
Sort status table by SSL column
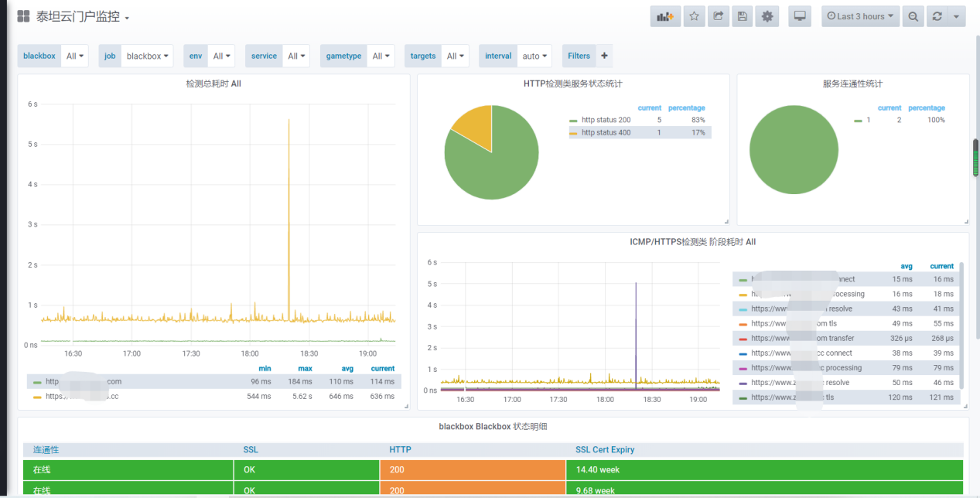click(251, 449)
